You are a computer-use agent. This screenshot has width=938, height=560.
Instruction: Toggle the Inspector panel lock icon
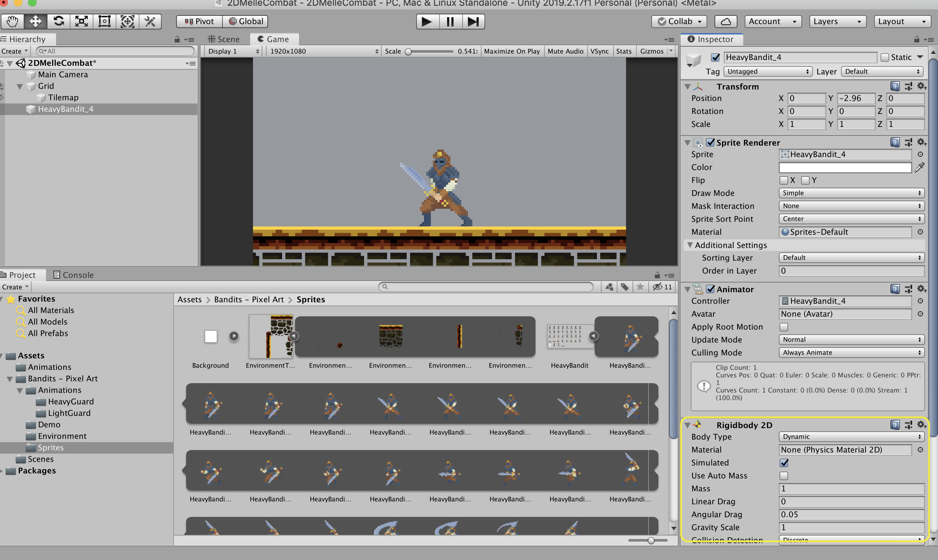(x=916, y=39)
